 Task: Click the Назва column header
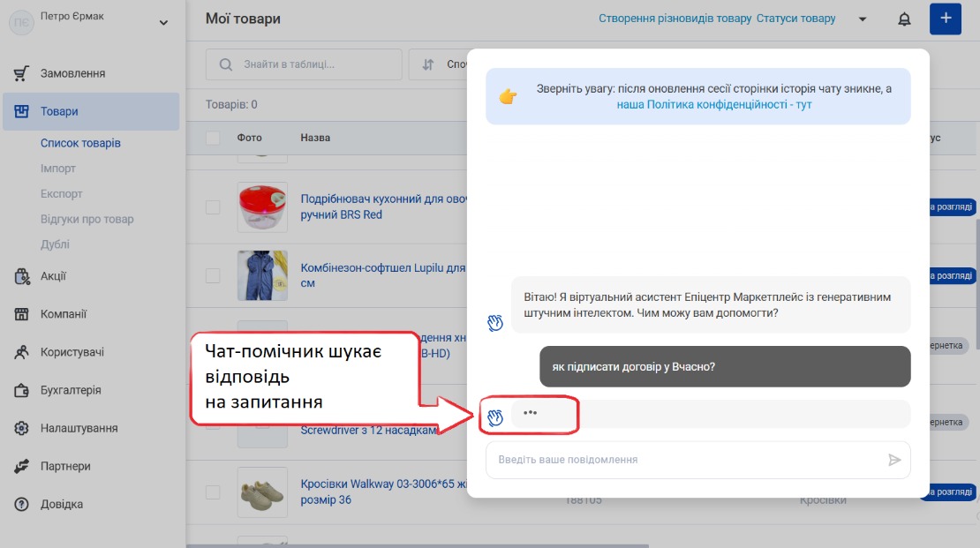[315, 138]
